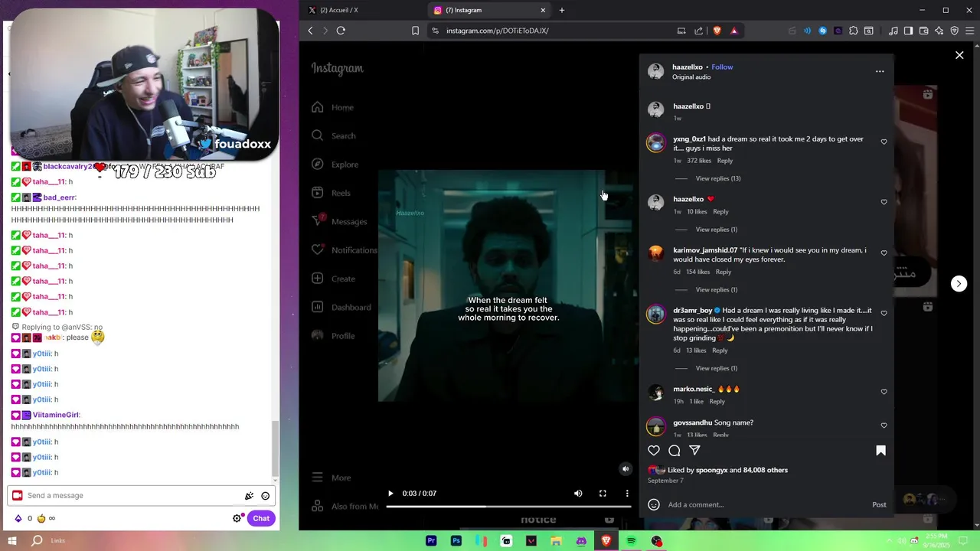Click the comment bubble icon under post
Screen dimensions: 980x551
point(675,451)
